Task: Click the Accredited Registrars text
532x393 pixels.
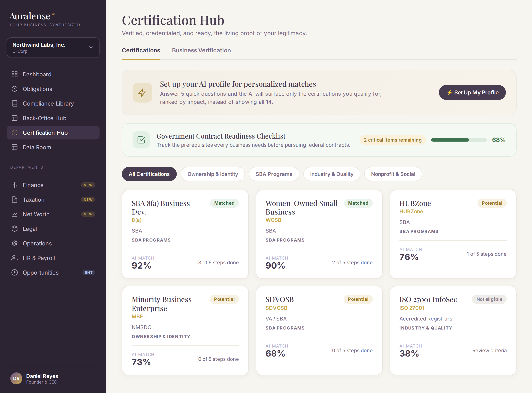Action: (x=426, y=319)
